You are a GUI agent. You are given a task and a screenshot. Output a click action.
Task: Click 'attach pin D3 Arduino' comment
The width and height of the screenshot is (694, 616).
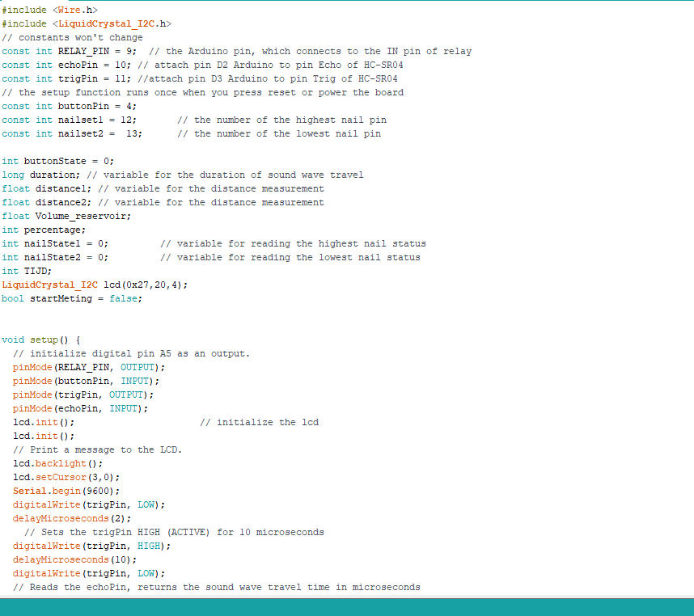[x=268, y=78]
